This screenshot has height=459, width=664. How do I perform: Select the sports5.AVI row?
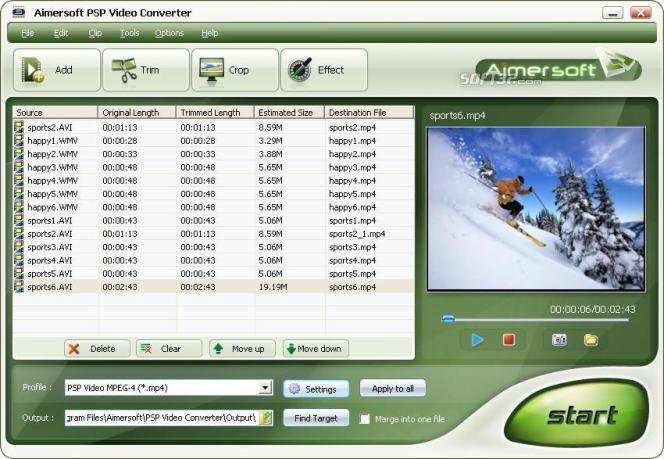[214, 274]
